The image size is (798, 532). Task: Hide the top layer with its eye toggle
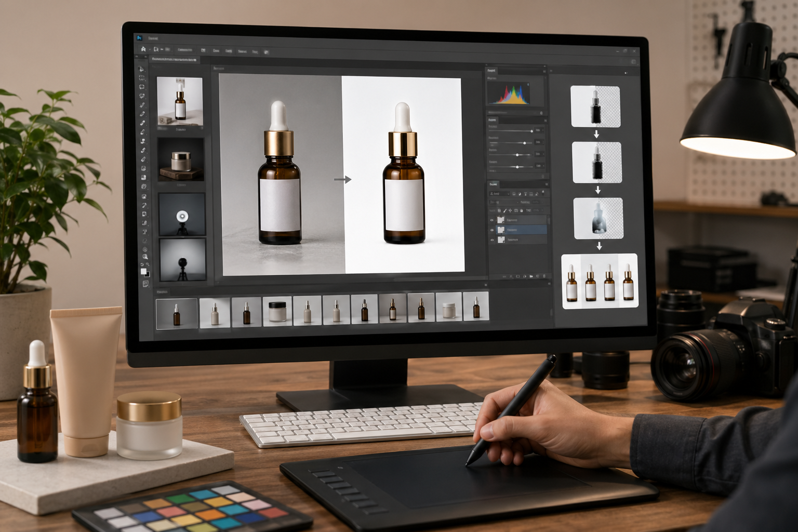pos(492,220)
